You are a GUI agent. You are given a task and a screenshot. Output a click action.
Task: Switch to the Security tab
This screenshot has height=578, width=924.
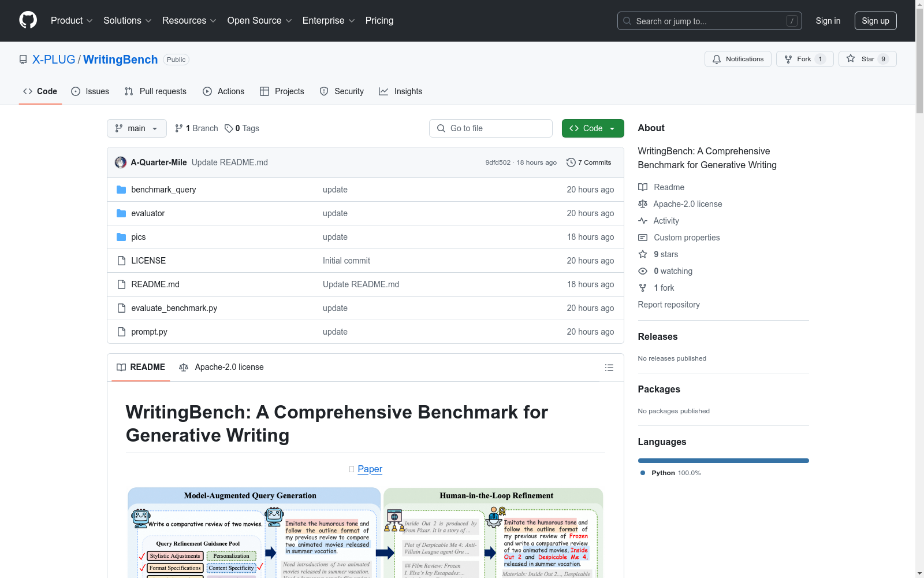[342, 91]
